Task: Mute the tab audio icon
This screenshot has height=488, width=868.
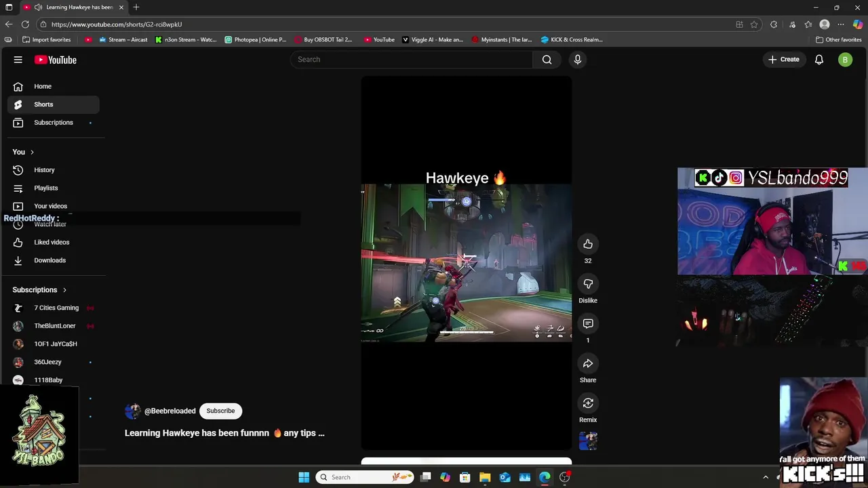Action: point(38,7)
